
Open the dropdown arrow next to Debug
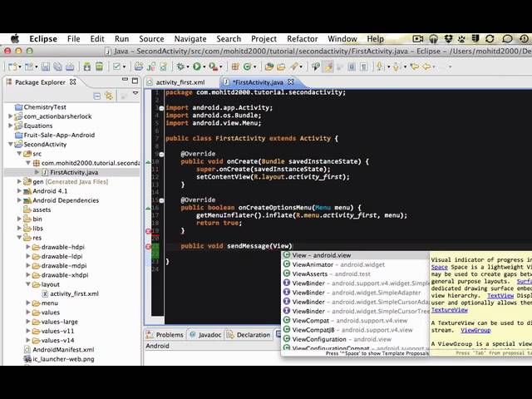point(188,67)
